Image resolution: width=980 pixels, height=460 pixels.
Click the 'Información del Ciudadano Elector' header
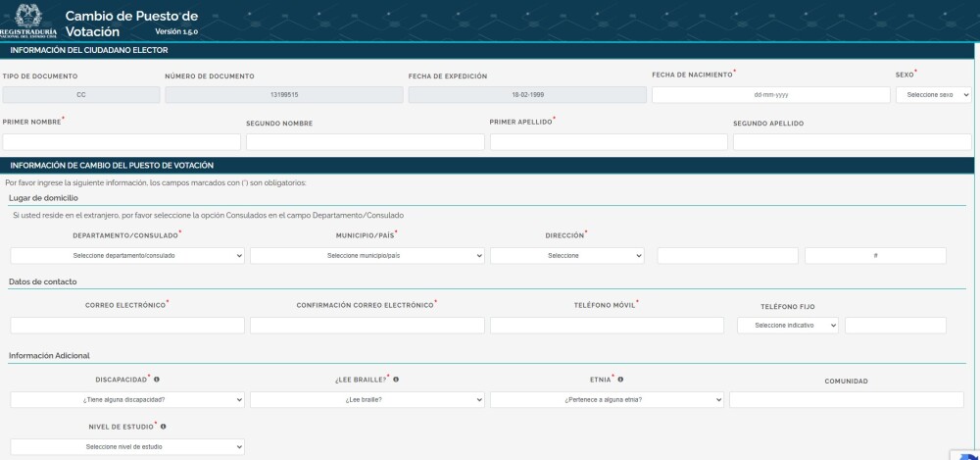89,50
